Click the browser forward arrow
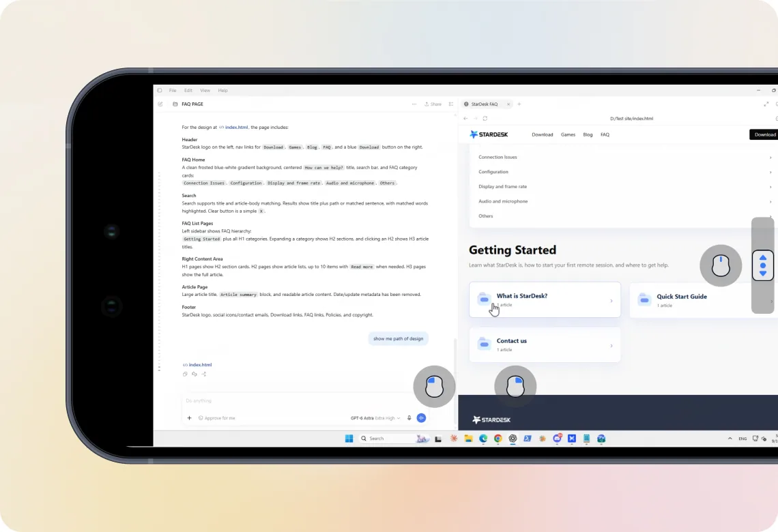 pyautogui.click(x=476, y=119)
